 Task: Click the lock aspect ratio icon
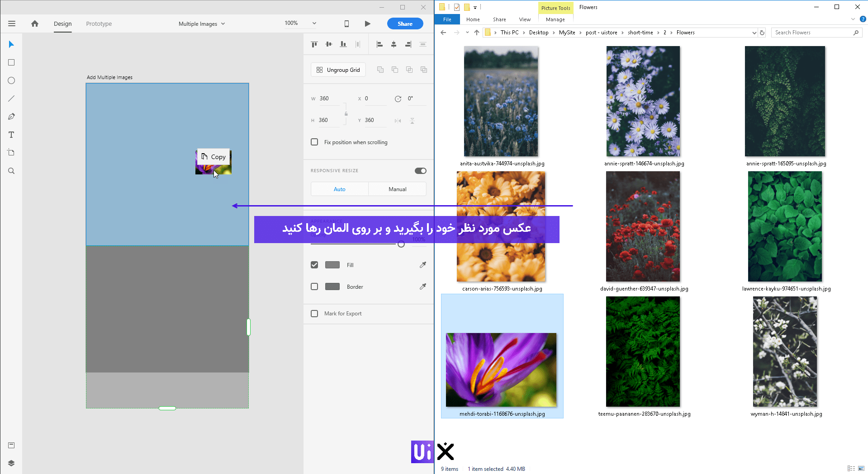tap(346, 113)
